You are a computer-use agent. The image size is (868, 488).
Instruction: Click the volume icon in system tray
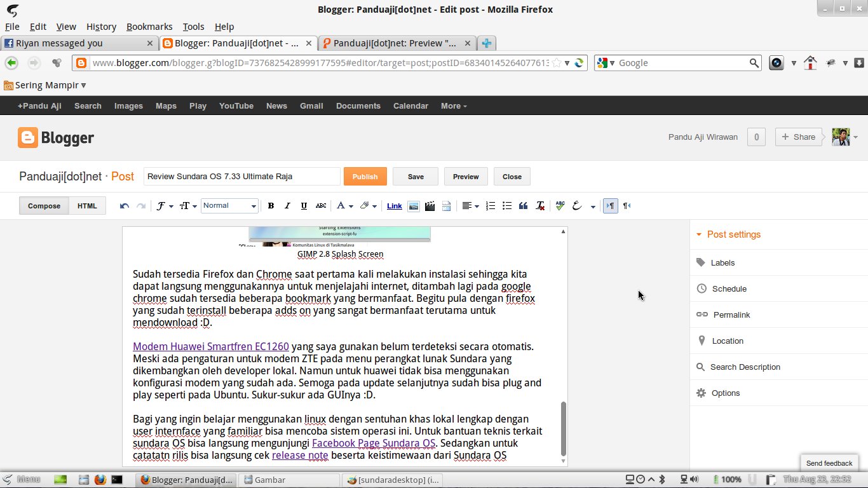tap(694, 480)
